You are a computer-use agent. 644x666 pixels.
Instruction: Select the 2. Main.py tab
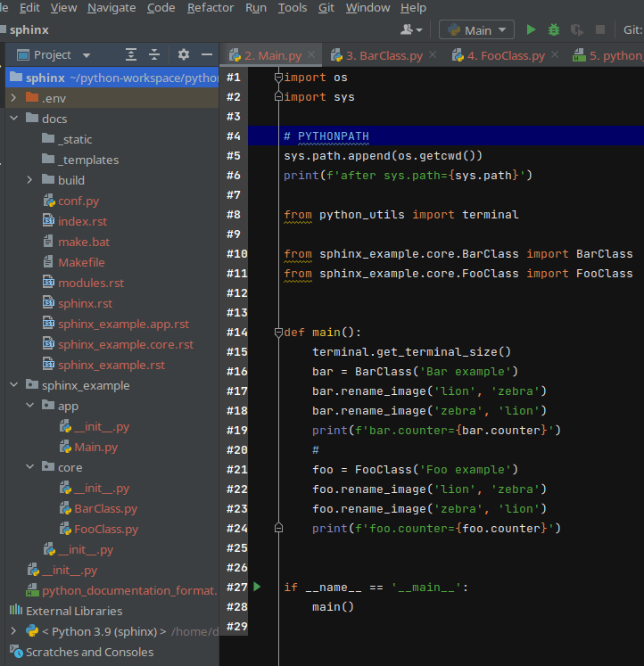coord(271,55)
